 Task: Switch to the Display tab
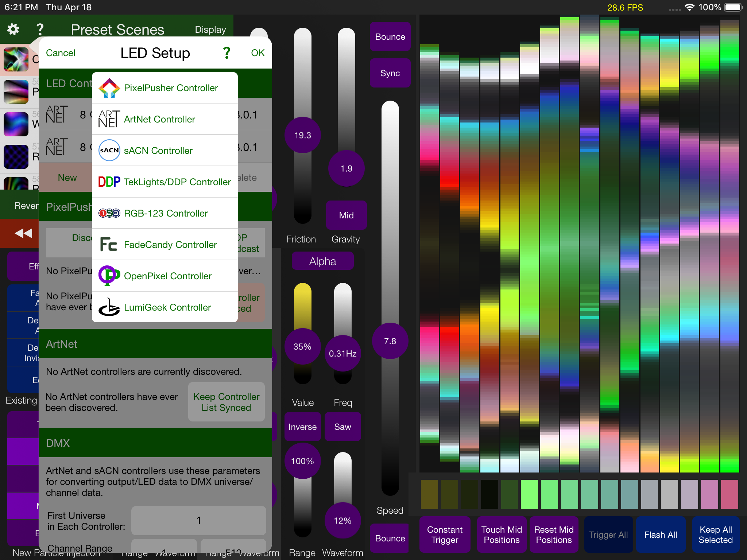[x=210, y=29]
